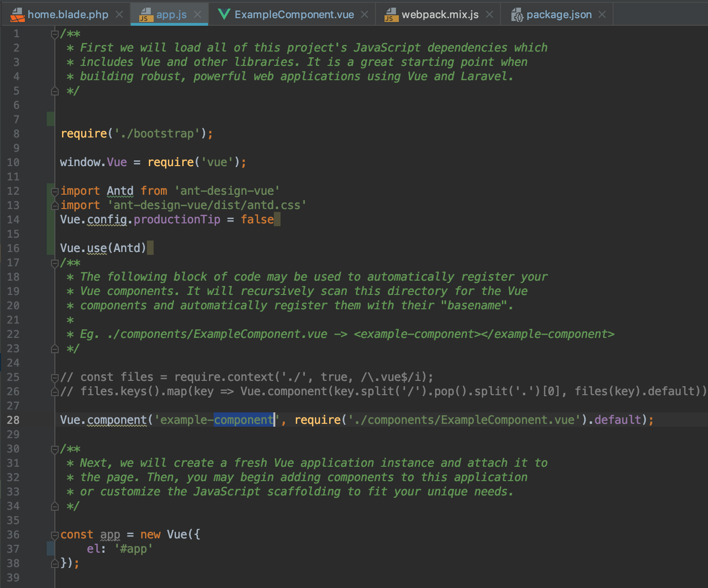Close the home.blade.php tab
This screenshot has width=708, height=588.
119,14
